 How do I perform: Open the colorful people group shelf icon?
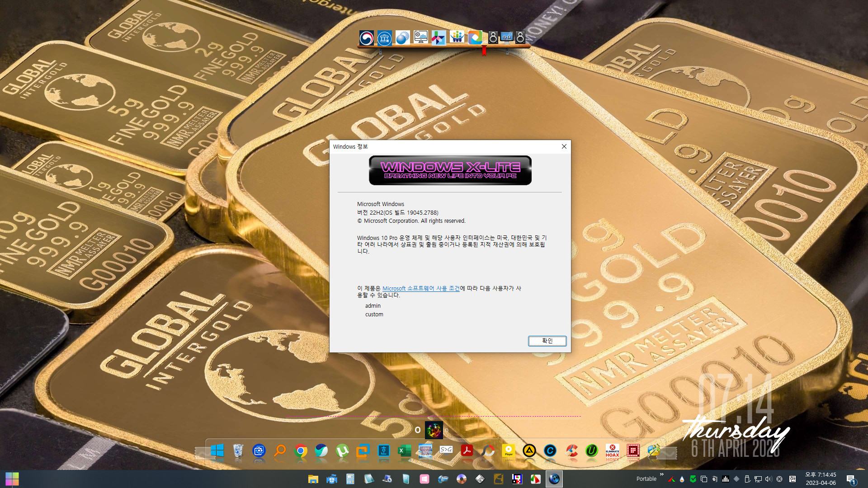pyautogui.click(x=457, y=38)
